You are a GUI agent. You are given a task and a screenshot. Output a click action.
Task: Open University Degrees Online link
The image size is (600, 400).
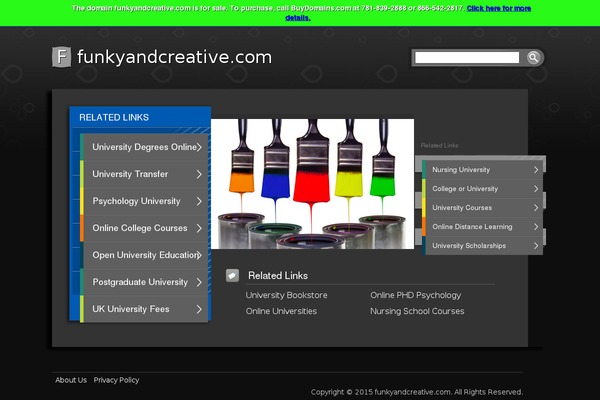click(144, 147)
